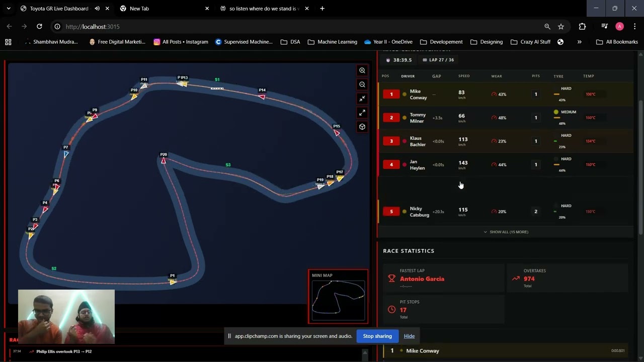Select the P7 car marker
644x362 pixels.
pos(66,154)
